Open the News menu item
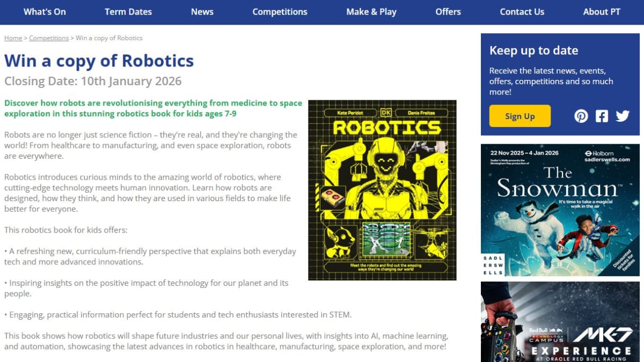 [202, 12]
